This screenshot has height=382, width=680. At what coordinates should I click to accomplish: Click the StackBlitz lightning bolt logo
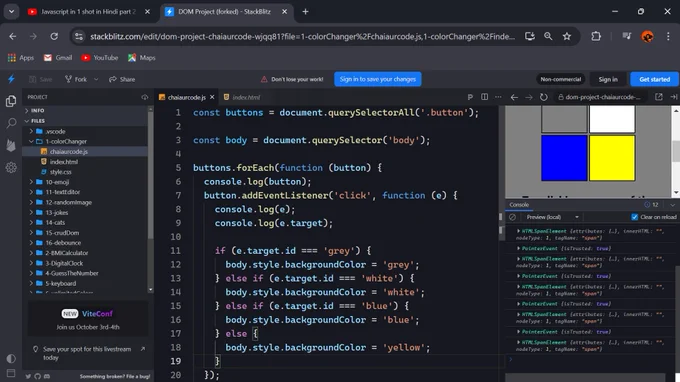click(11, 79)
